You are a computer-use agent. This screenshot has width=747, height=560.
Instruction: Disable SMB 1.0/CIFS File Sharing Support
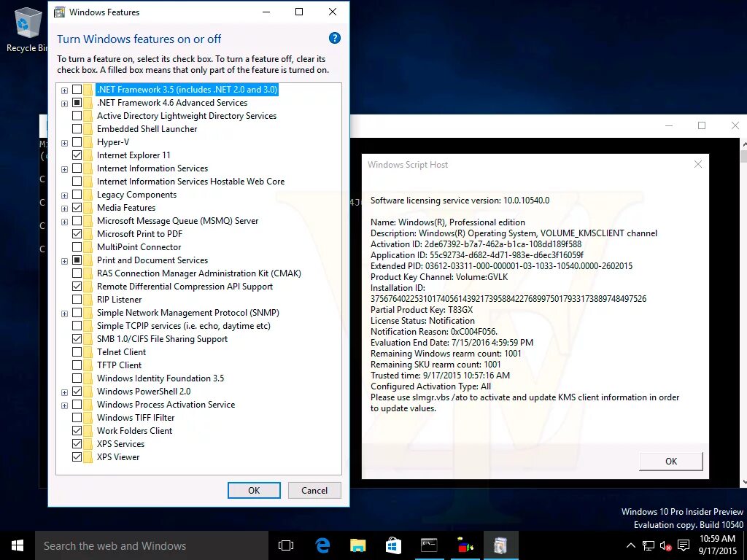pyautogui.click(x=77, y=339)
